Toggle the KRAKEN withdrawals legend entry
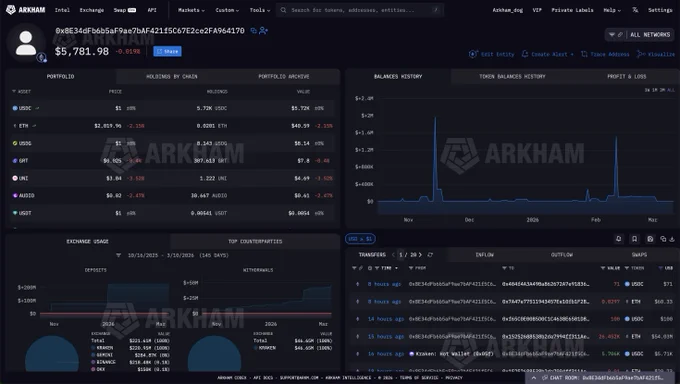 265,348
